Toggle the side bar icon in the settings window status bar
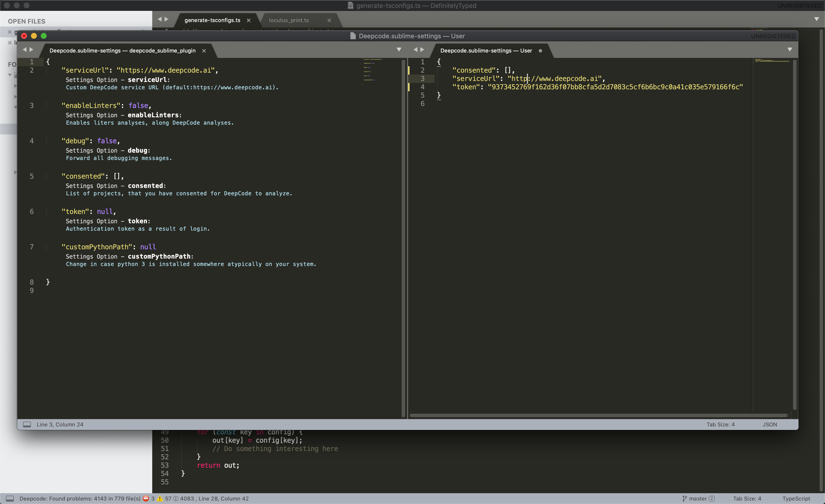825x504 pixels. point(27,424)
